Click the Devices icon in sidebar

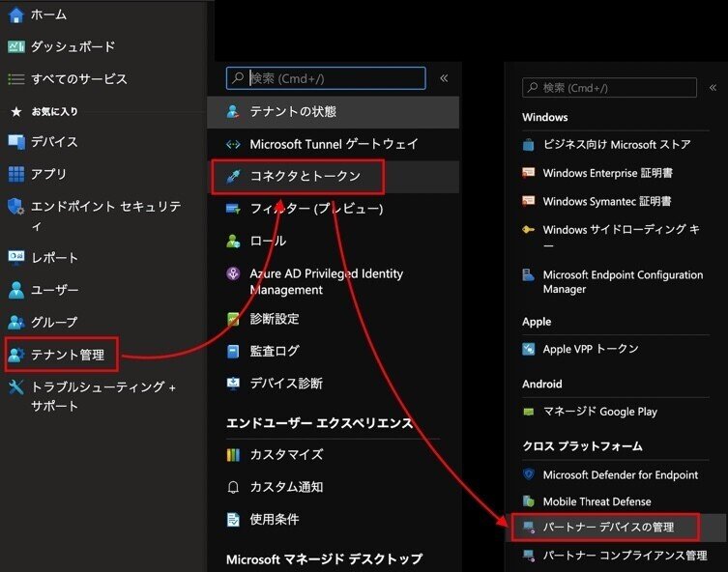[16, 142]
